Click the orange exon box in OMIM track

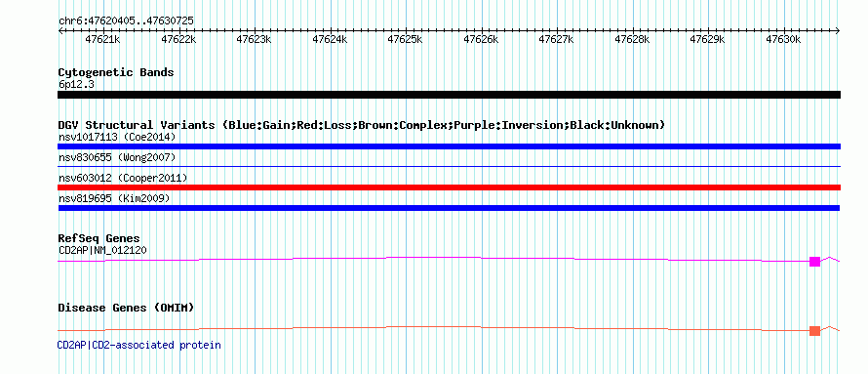pos(814,331)
